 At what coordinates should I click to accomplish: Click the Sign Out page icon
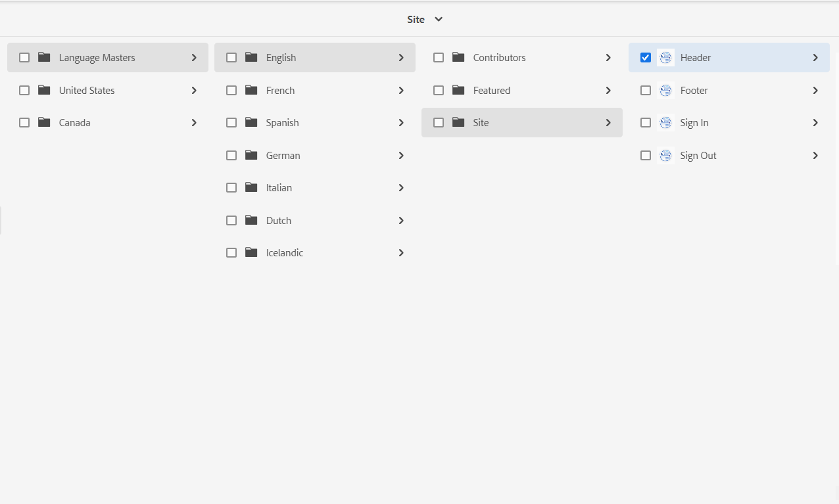665,156
